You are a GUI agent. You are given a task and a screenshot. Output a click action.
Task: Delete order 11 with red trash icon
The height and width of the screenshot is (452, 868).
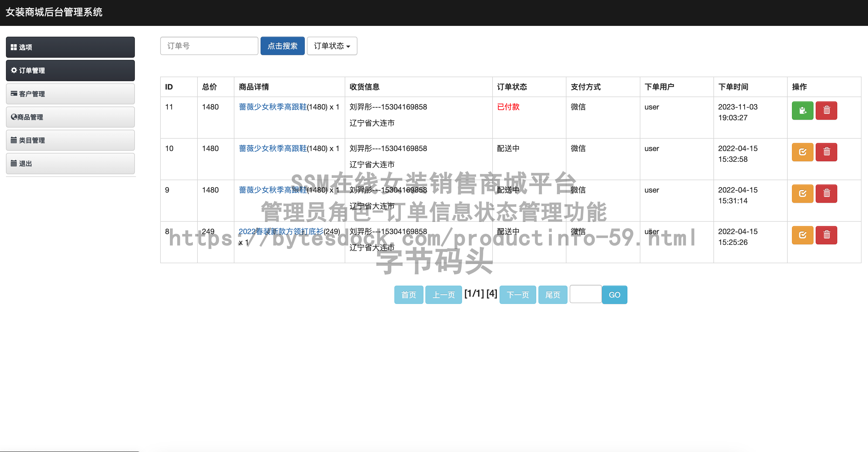(x=826, y=111)
